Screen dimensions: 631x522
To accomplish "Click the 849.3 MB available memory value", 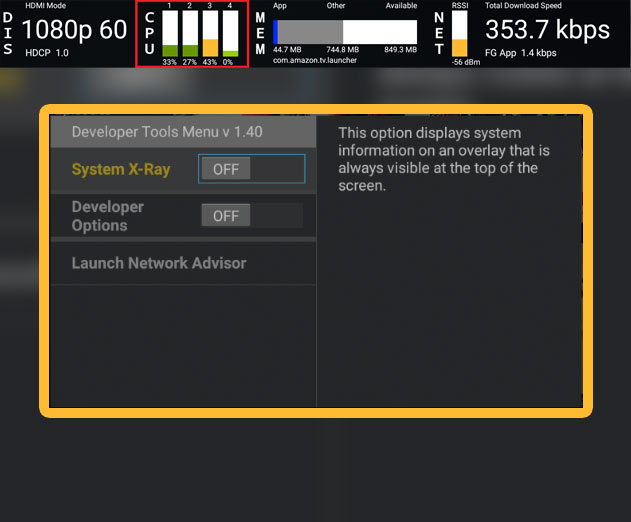I will 400,50.
